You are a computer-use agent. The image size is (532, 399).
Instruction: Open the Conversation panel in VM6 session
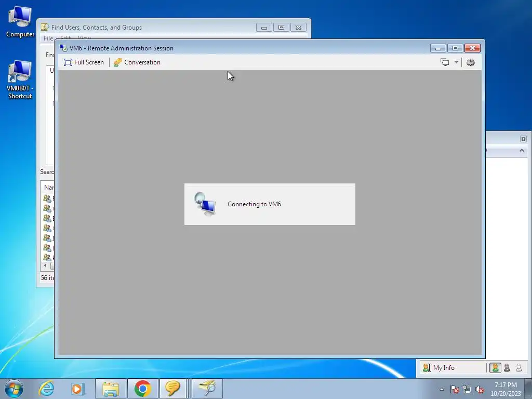[137, 62]
